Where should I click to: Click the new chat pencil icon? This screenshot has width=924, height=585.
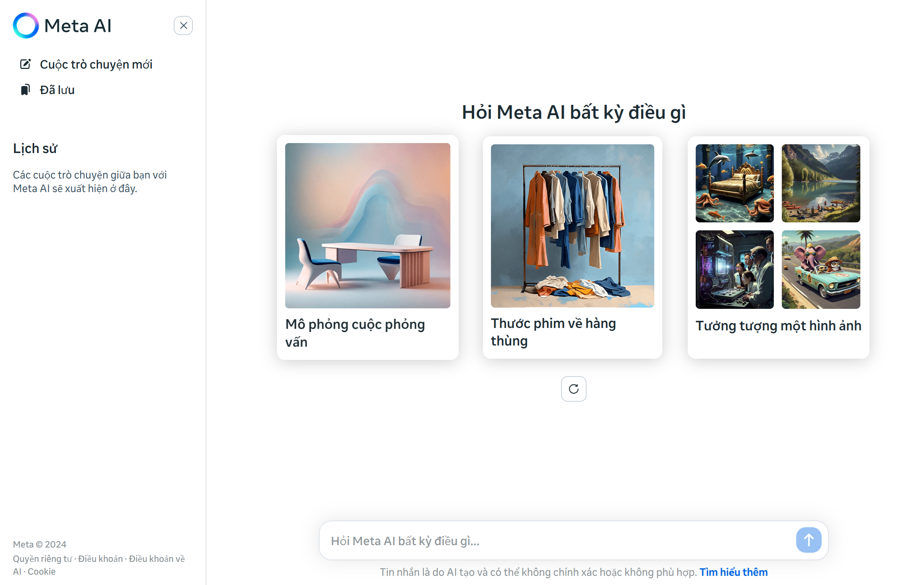[26, 64]
